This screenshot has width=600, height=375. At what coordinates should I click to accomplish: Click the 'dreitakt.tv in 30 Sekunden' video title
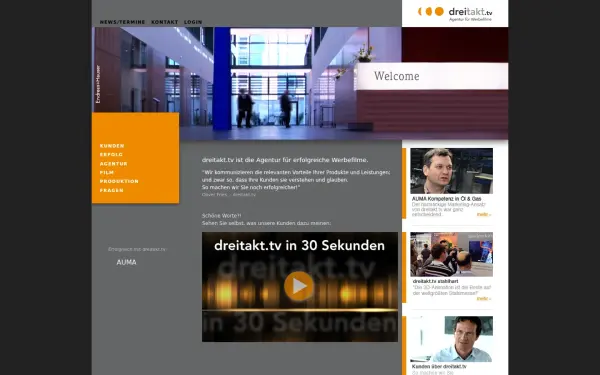coord(300,246)
